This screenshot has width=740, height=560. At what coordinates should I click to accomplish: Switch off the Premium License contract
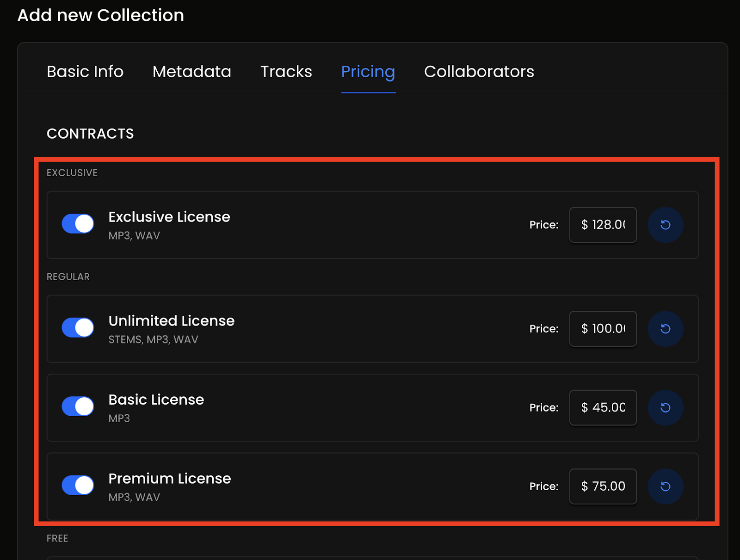78,486
